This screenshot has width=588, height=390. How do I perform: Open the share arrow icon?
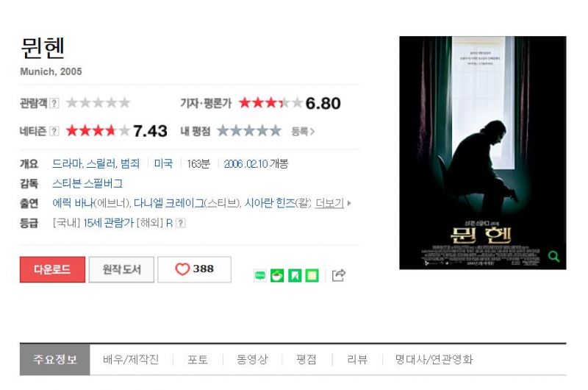pos(339,275)
